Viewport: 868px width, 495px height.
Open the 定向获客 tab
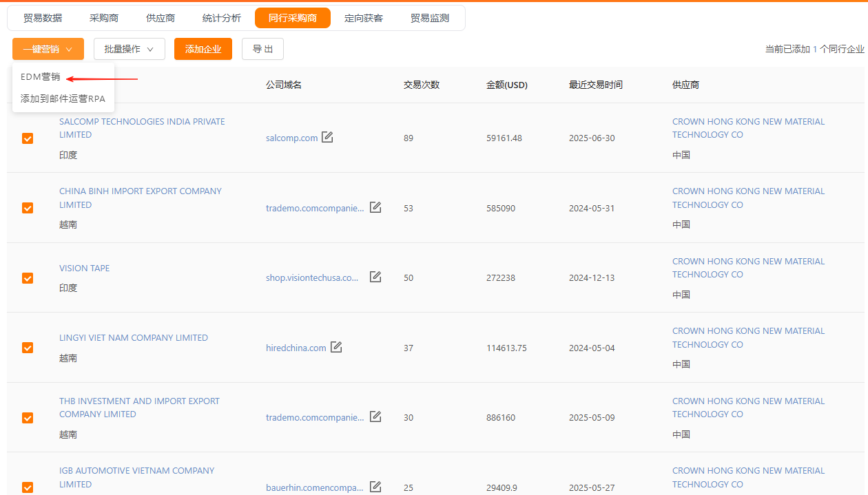(364, 18)
